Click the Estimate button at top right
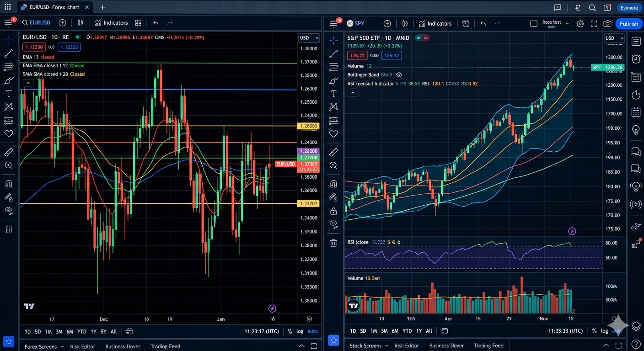Viewport: 644px width, 351px height. click(629, 7)
